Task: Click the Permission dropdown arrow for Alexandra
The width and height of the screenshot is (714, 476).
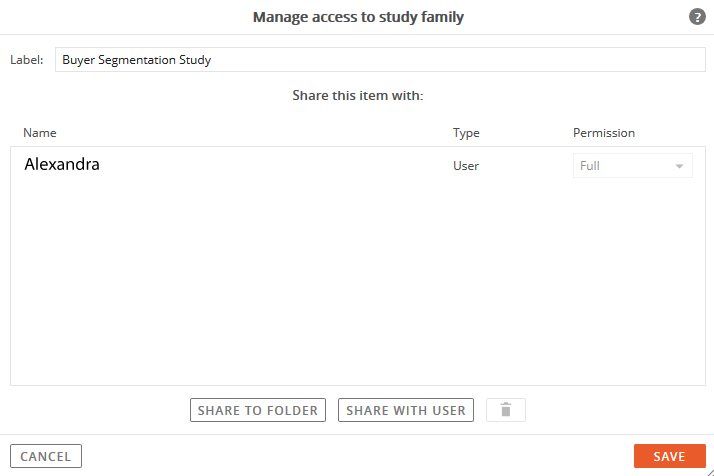Action: pyautogui.click(x=679, y=166)
